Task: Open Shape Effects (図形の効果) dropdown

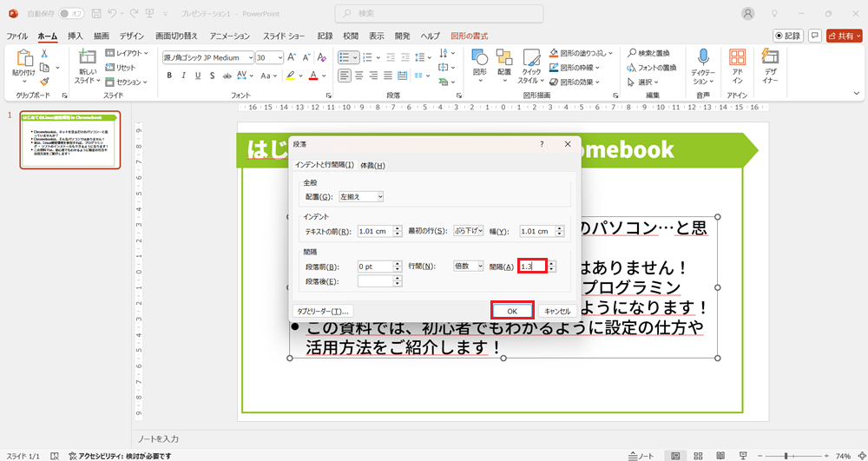Action: click(x=576, y=82)
